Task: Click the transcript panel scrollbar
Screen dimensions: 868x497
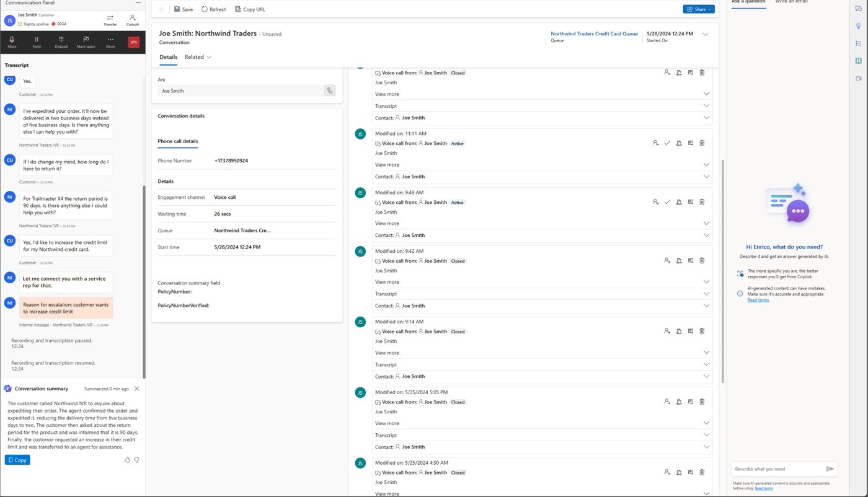Action: click(144, 282)
